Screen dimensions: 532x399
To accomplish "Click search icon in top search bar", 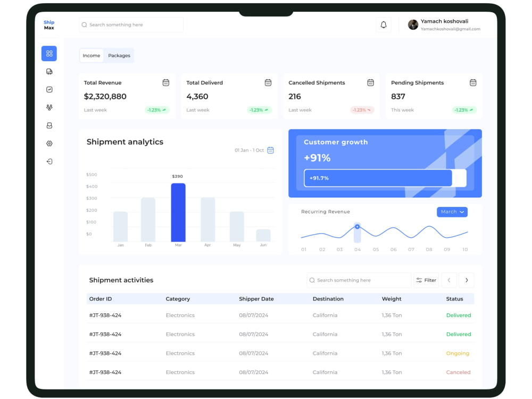I will click(x=85, y=25).
